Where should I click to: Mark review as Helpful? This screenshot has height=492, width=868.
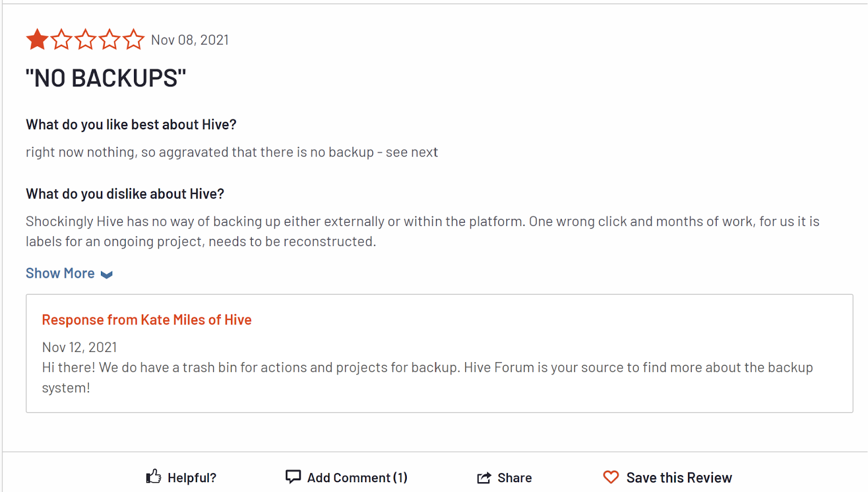(x=192, y=478)
